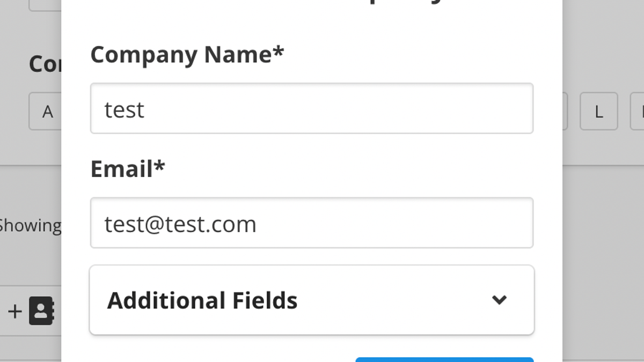Viewport: 644px width, 362px height.
Task: Click the contact address book icon
Action: (x=41, y=311)
